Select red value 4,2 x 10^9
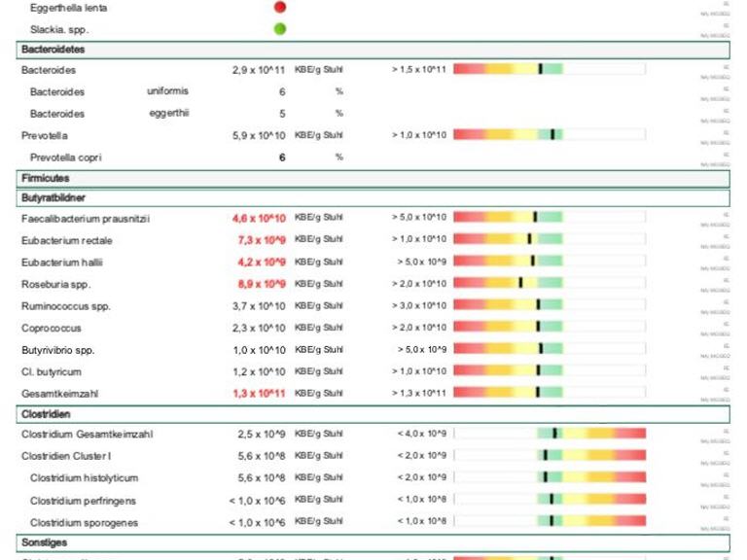Screen dimensions: 747x560 (x=262, y=262)
